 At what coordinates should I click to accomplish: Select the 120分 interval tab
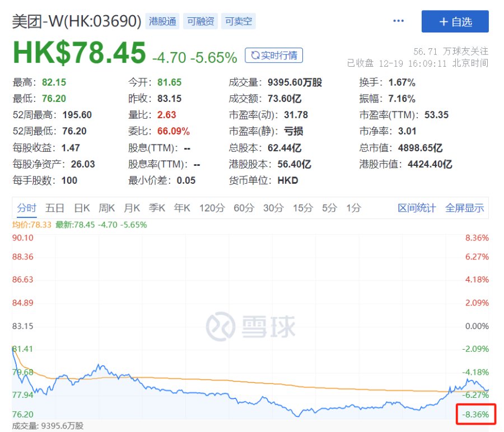[212, 208]
